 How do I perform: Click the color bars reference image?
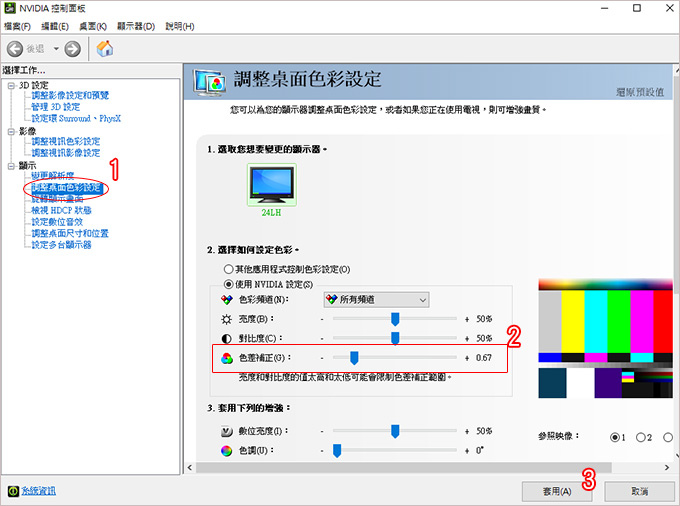[605, 339]
